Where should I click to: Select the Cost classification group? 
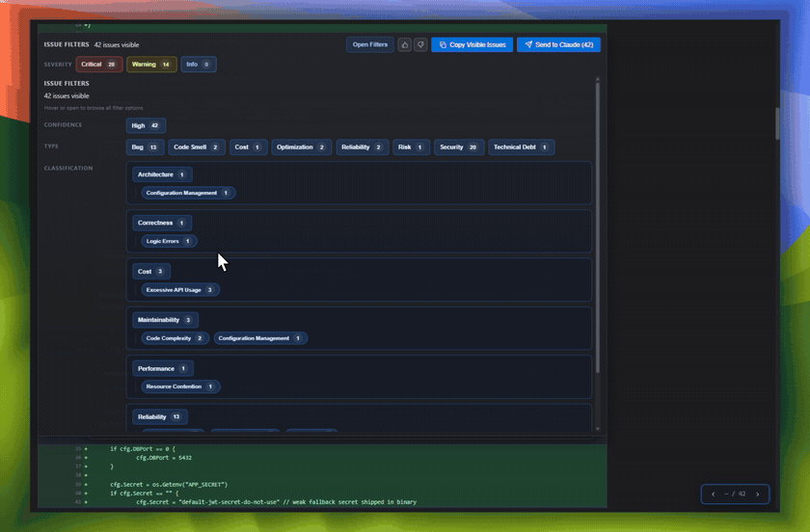click(150, 272)
